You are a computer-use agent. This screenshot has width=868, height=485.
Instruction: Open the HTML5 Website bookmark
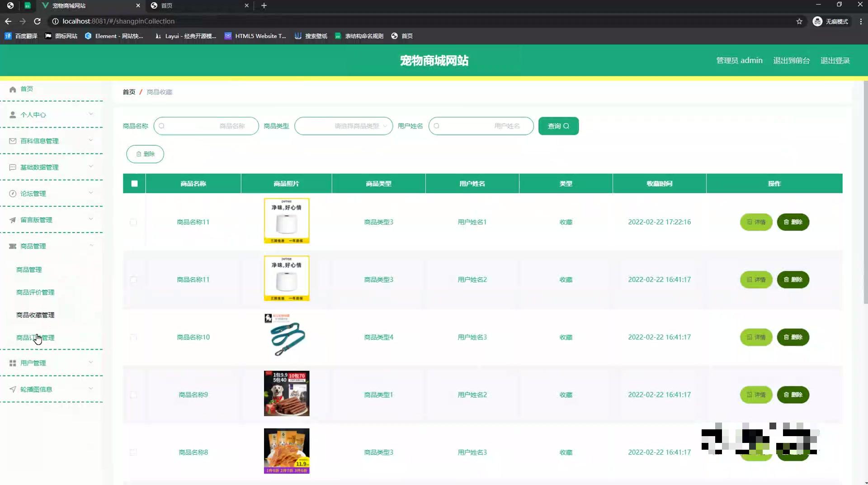255,36
